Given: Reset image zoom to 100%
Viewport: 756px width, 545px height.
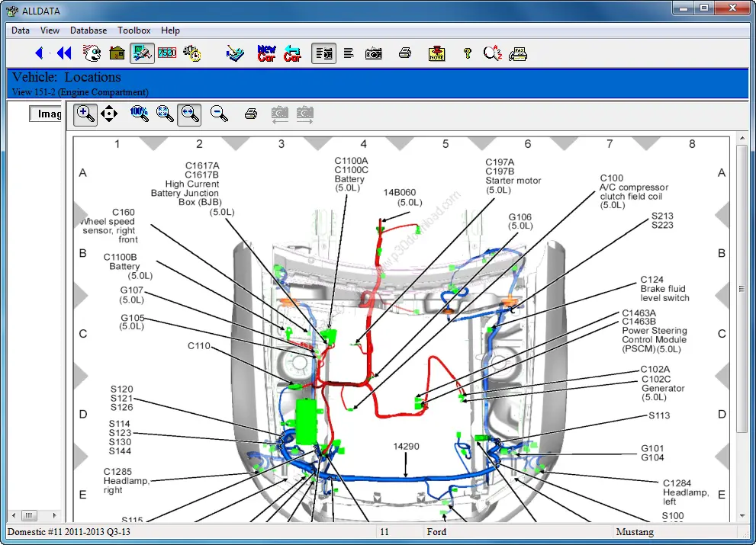Looking at the screenshot, I should [x=139, y=114].
